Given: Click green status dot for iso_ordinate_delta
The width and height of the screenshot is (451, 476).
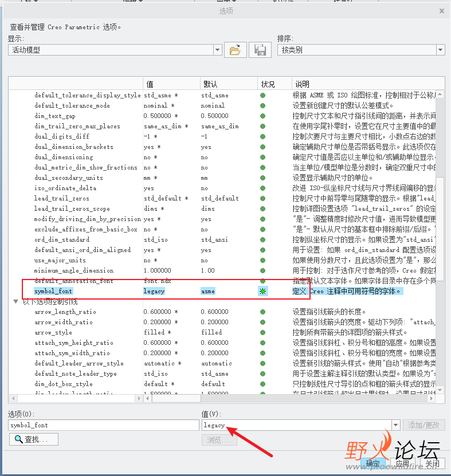Looking at the screenshot, I should (x=262, y=188).
